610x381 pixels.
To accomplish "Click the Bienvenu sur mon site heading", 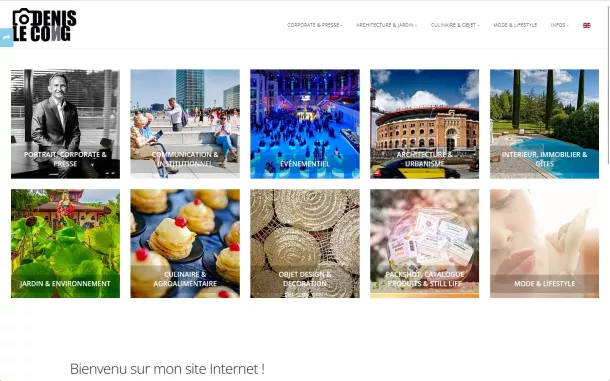I will click(x=167, y=369).
